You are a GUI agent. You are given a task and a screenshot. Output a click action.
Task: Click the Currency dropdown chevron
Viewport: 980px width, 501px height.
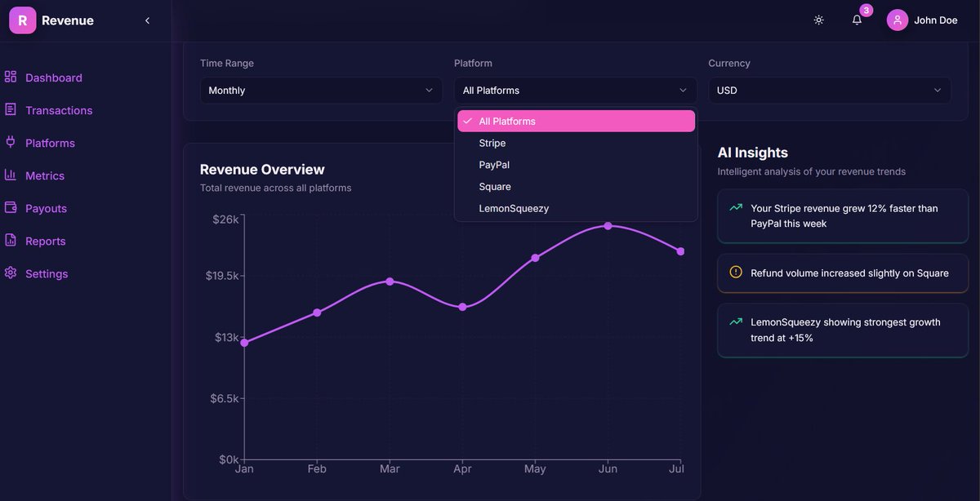point(937,91)
